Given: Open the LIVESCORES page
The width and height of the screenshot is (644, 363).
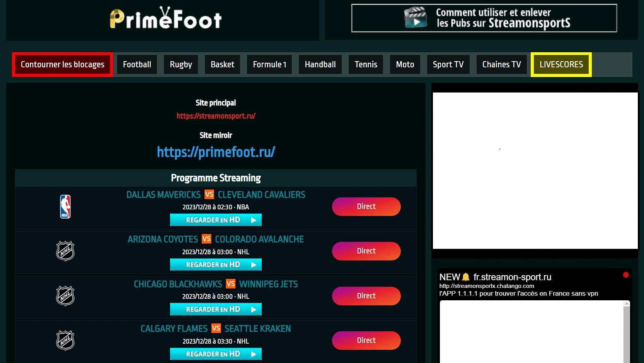Looking at the screenshot, I should (561, 65).
